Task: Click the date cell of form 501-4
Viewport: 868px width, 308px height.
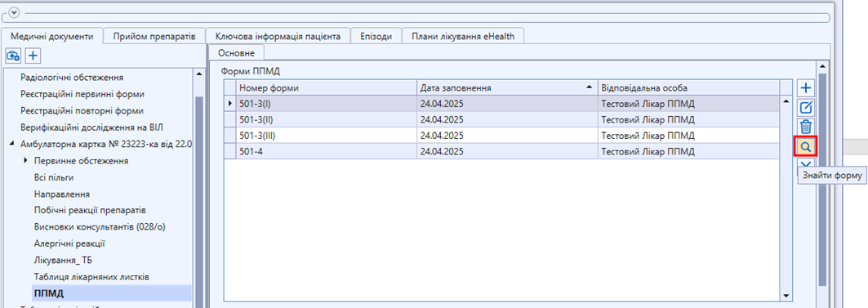Action: tap(507, 151)
